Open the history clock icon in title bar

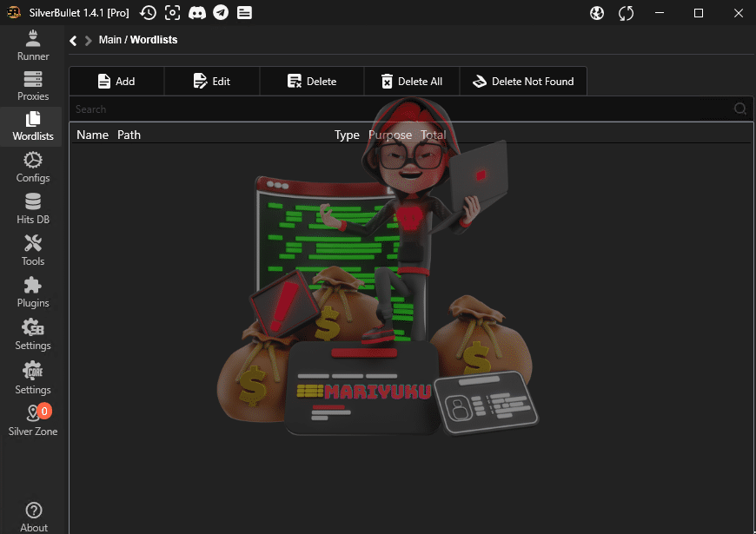point(149,13)
